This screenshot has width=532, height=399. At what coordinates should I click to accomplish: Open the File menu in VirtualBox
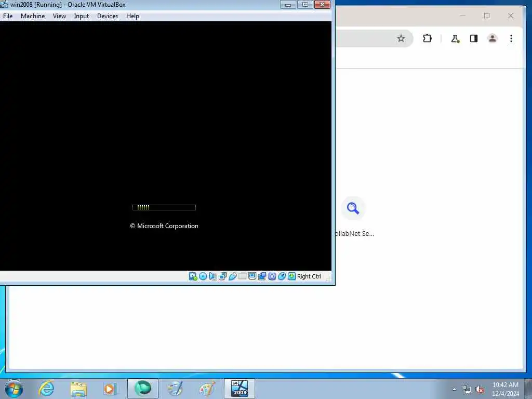tap(8, 16)
